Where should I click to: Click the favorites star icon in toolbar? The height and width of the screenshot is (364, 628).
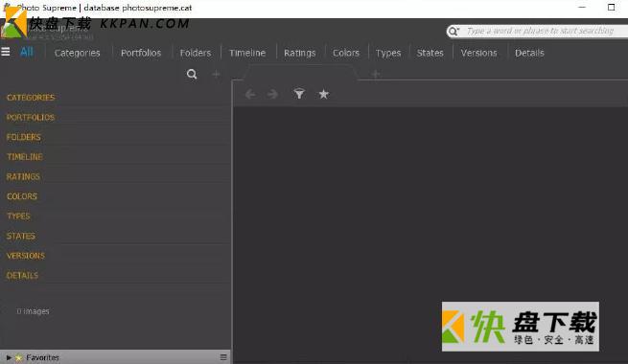pos(324,94)
